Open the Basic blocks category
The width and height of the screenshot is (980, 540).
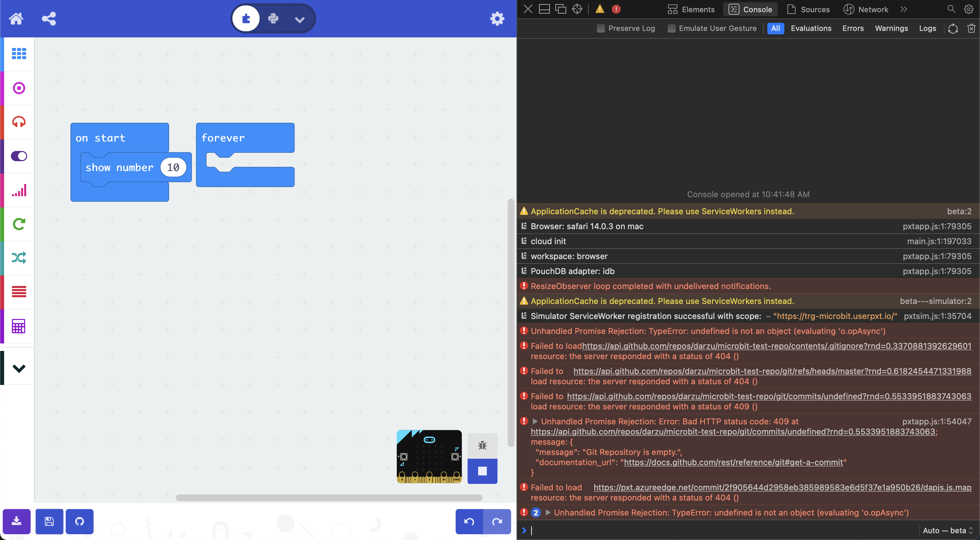19,54
